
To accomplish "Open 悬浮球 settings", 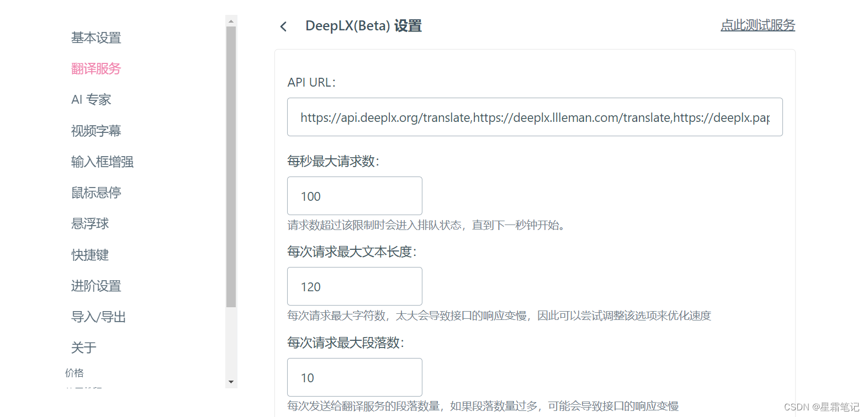I will point(90,223).
